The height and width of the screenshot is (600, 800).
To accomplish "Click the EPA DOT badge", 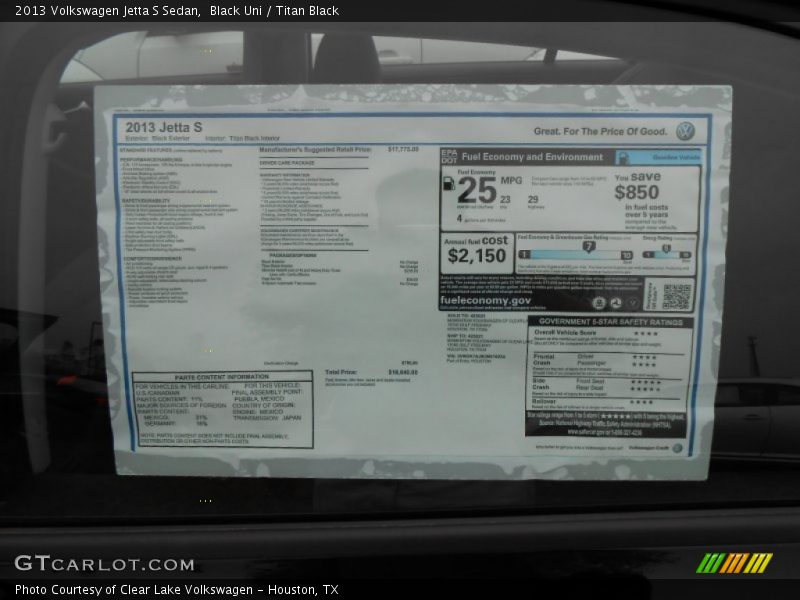I will pyautogui.click(x=449, y=157).
